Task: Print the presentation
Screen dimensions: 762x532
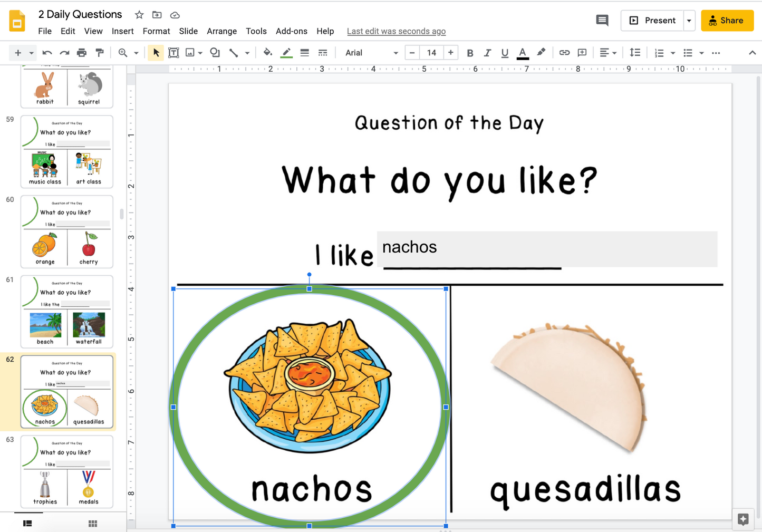Action: (x=82, y=52)
